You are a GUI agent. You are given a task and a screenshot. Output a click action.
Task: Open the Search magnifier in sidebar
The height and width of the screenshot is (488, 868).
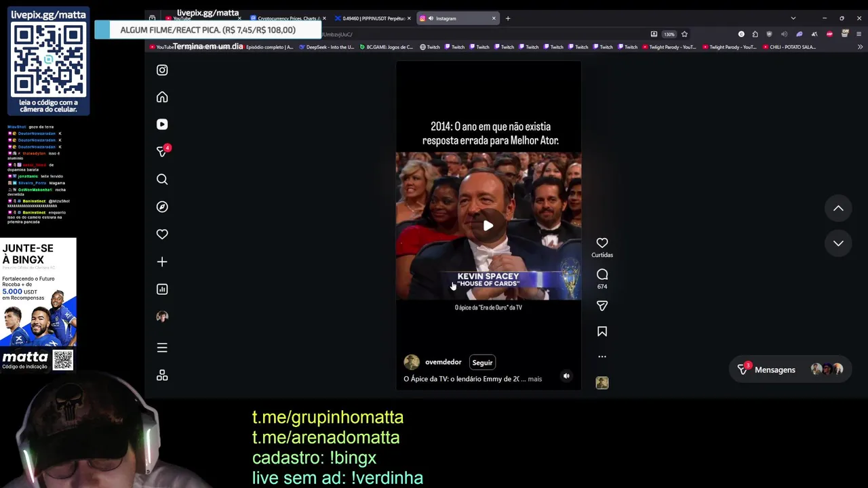click(162, 180)
